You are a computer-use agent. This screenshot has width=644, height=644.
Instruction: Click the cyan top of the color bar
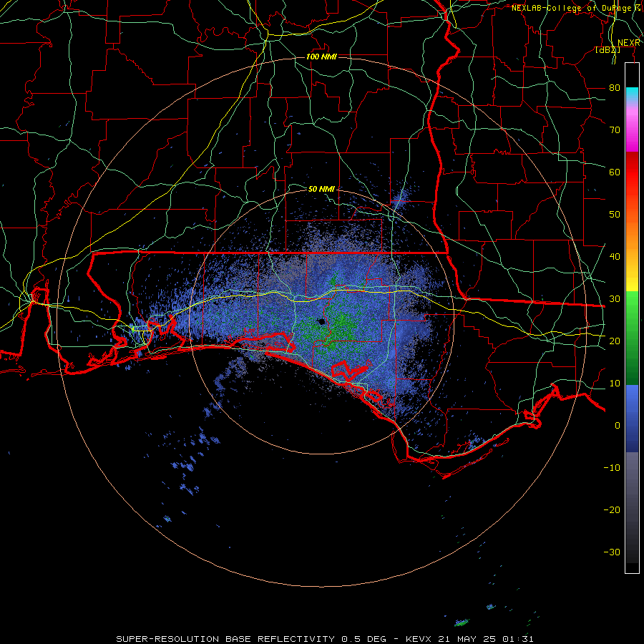pos(632,92)
